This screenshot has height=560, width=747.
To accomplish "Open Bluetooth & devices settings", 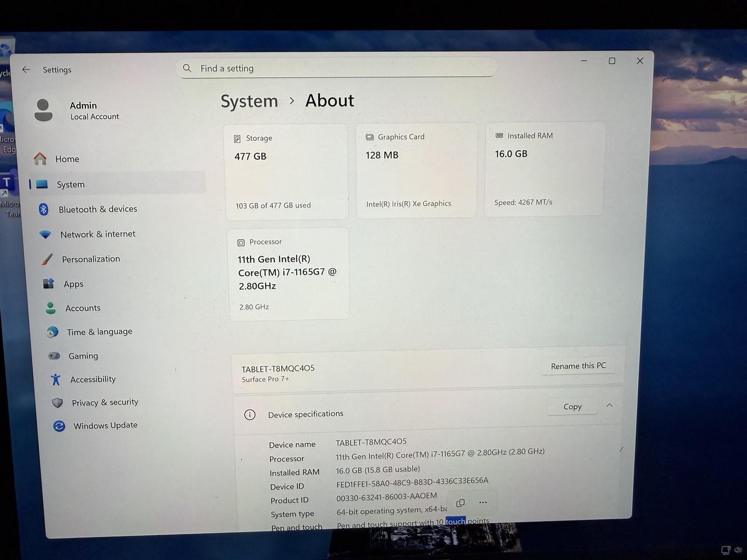I will (98, 209).
